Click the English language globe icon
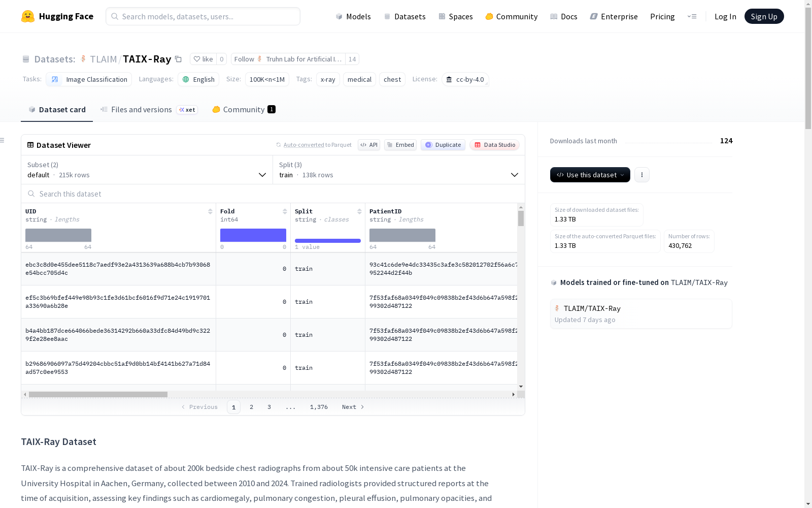This screenshot has height=508, width=812. 186,79
